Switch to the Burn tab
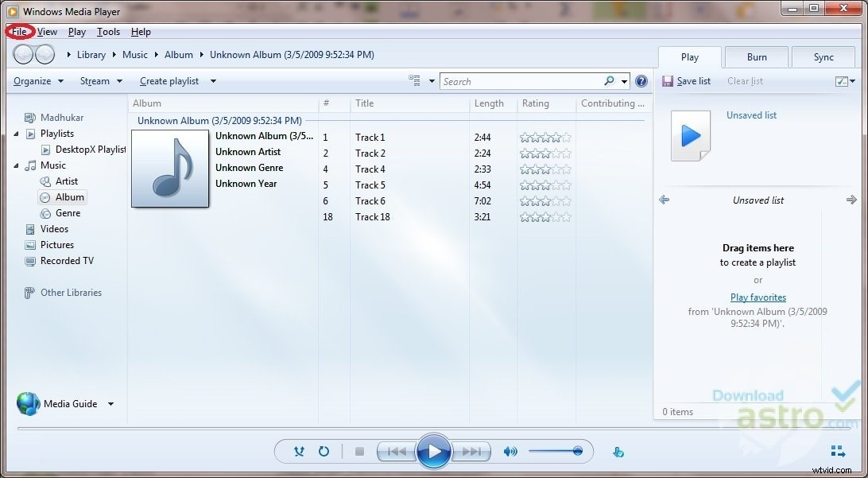Viewport: 868px width, 478px height. (755, 56)
